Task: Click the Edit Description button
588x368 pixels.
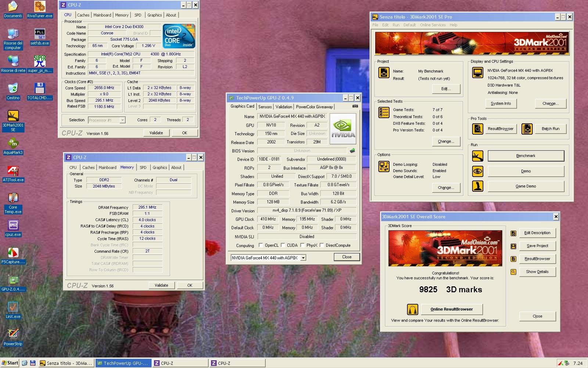Action: click(537, 233)
